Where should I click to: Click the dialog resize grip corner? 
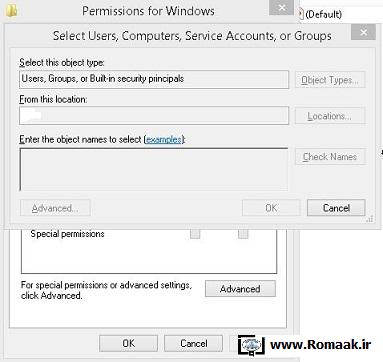click(x=370, y=219)
